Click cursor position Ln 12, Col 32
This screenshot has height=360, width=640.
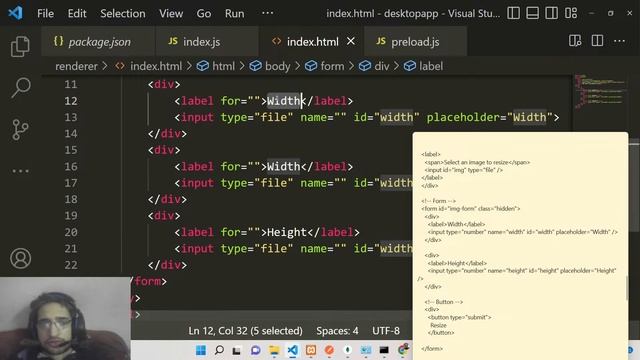pos(245,331)
